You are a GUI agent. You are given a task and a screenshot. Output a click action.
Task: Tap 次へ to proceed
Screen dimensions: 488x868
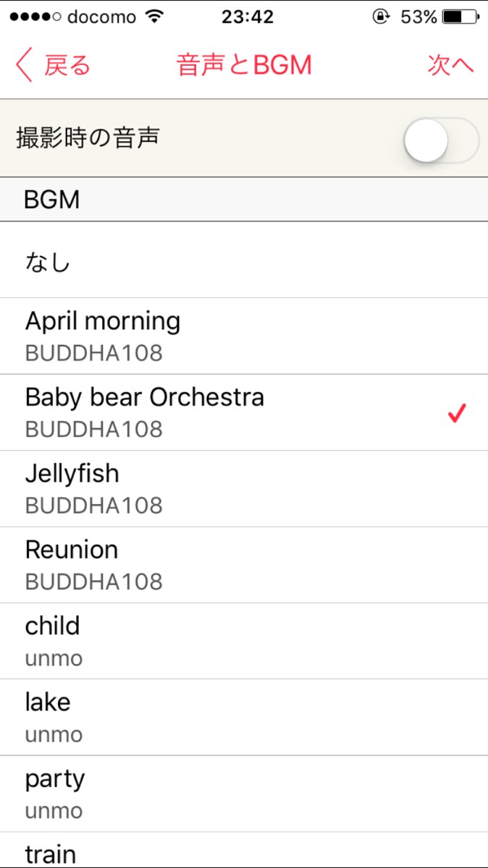pos(450,65)
